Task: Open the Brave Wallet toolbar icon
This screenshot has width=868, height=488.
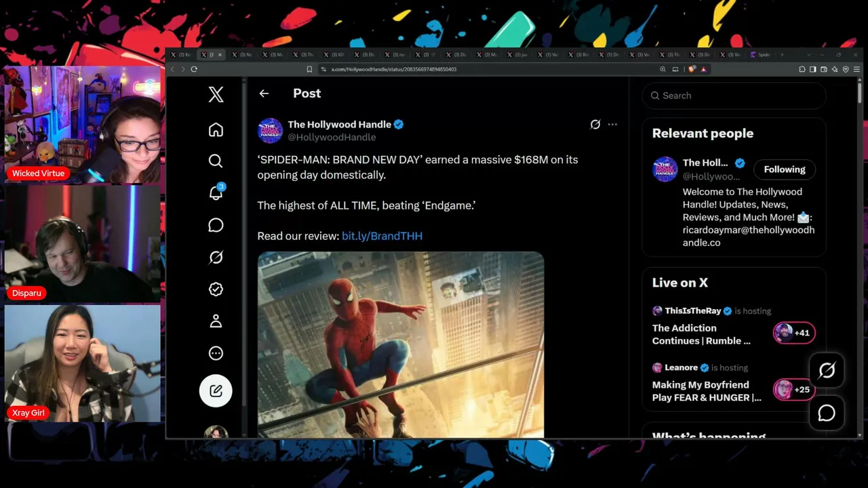Action: coord(823,69)
